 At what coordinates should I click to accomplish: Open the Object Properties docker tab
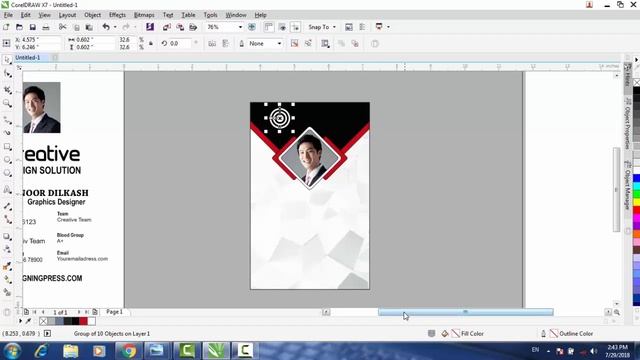click(627, 124)
